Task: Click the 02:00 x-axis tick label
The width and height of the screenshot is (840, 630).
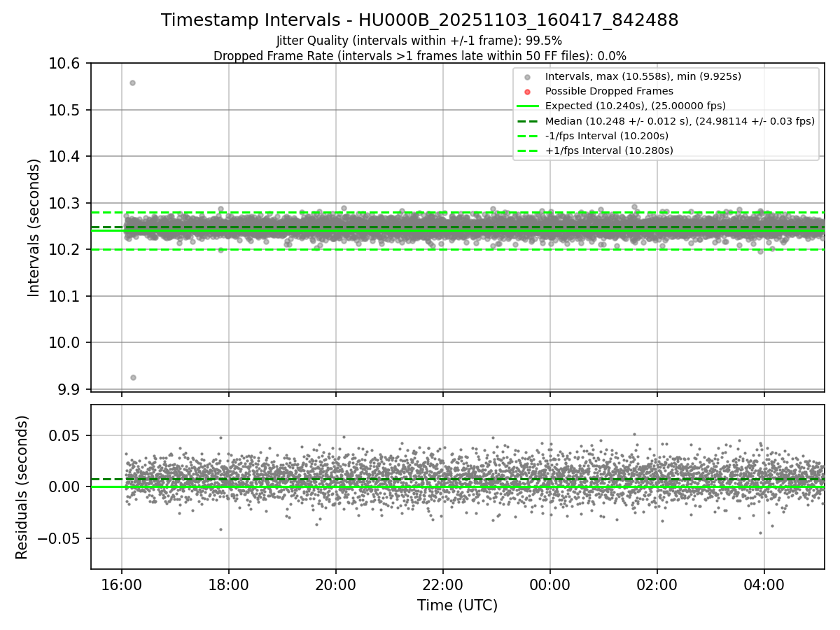Action: (657, 584)
